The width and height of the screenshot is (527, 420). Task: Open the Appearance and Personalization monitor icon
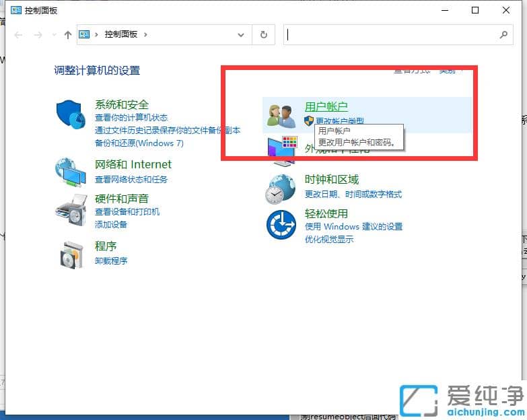pyautogui.click(x=282, y=151)
